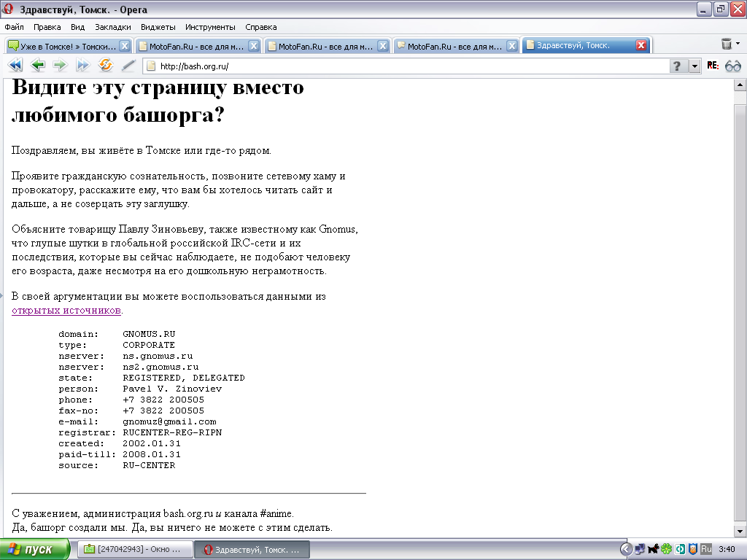This screenshot has width=747, height=560.
Task: Click the question mark search button
Action: coord(678,66)
